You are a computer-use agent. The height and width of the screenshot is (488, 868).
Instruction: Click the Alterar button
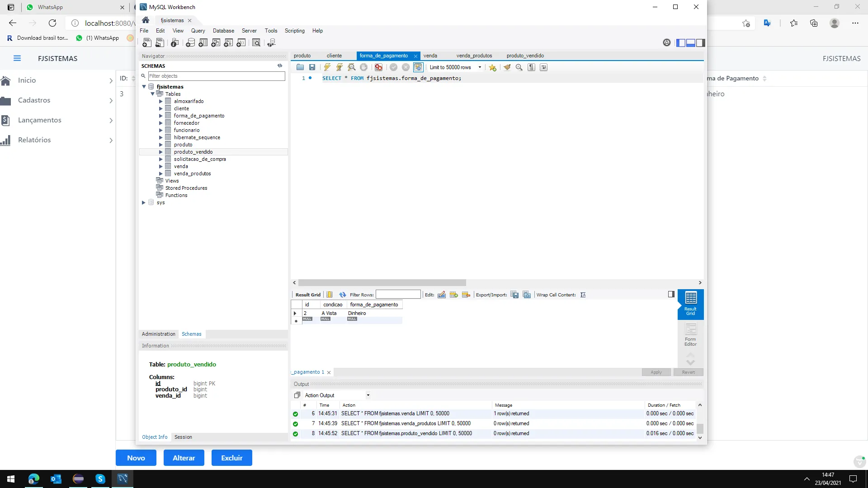184,458
